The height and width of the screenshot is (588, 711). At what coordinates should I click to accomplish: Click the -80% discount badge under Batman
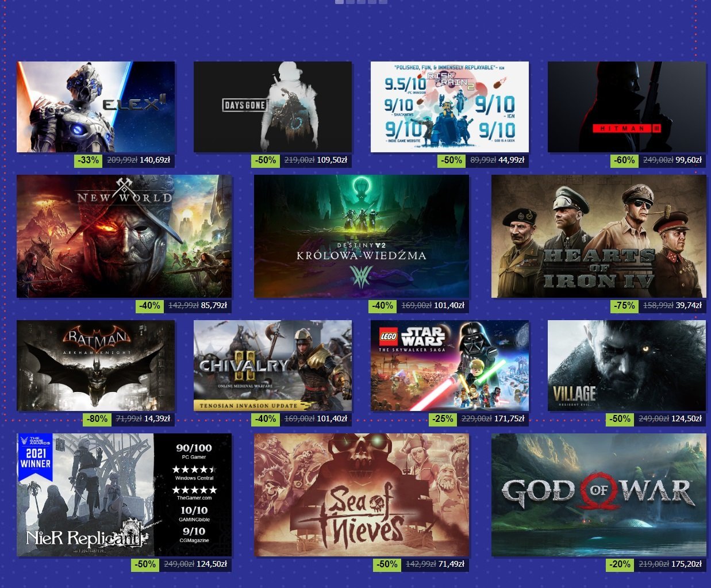(x=97, y=419)
